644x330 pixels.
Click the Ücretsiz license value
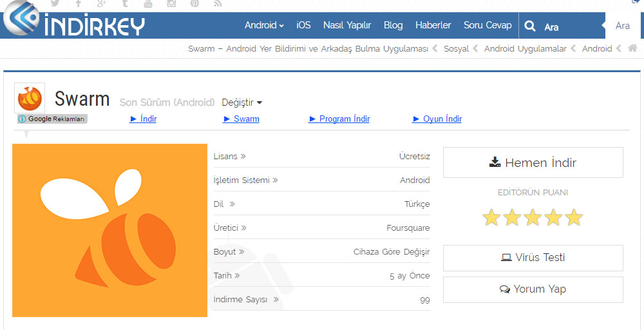[x=414, y=156]
